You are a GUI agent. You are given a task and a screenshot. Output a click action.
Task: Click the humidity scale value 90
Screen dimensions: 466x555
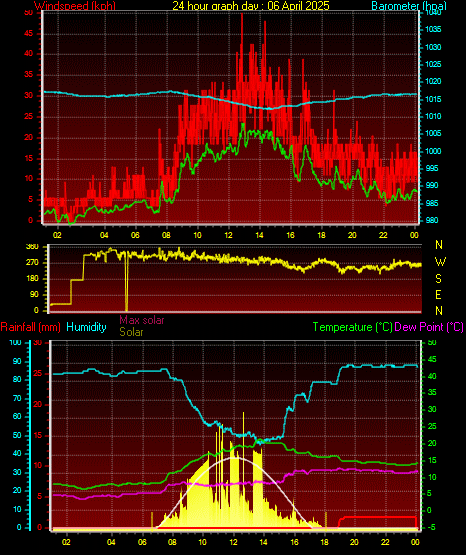click(17, 361)
